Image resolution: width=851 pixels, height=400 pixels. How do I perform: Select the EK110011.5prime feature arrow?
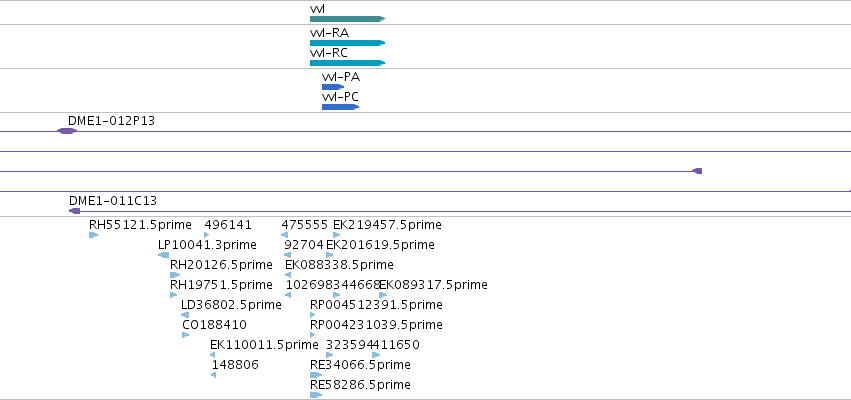coord(213,355)
